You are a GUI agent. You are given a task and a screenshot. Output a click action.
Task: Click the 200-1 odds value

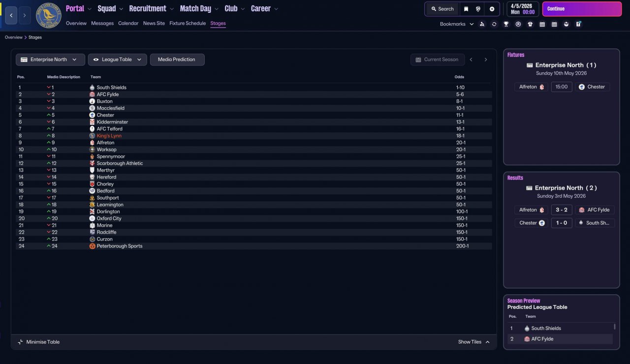point(462,246)
